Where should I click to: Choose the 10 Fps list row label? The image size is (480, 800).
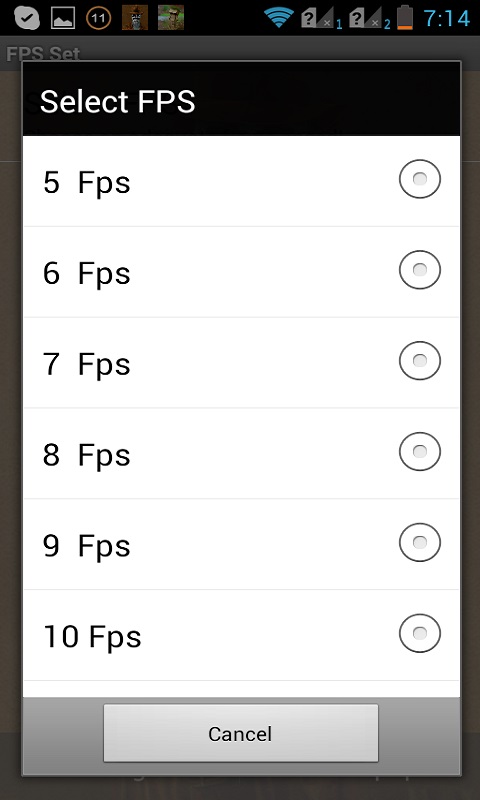click(92, 637)
